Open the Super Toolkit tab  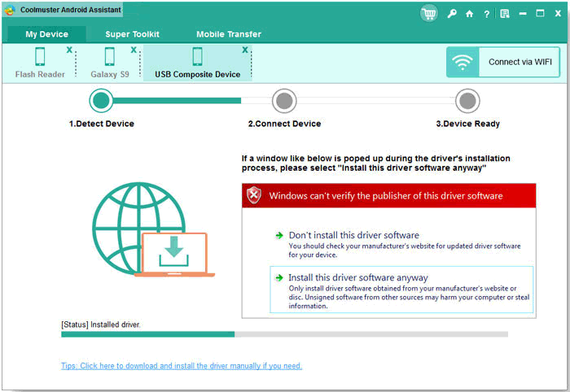coord(132,34)
